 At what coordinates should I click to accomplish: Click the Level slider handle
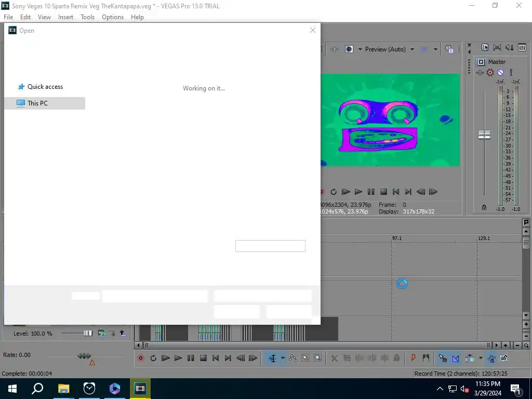coord(88,333)
